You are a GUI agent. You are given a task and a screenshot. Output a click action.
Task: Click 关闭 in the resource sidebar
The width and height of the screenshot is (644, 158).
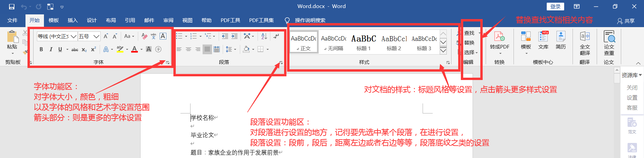click(x=632, y=88)
